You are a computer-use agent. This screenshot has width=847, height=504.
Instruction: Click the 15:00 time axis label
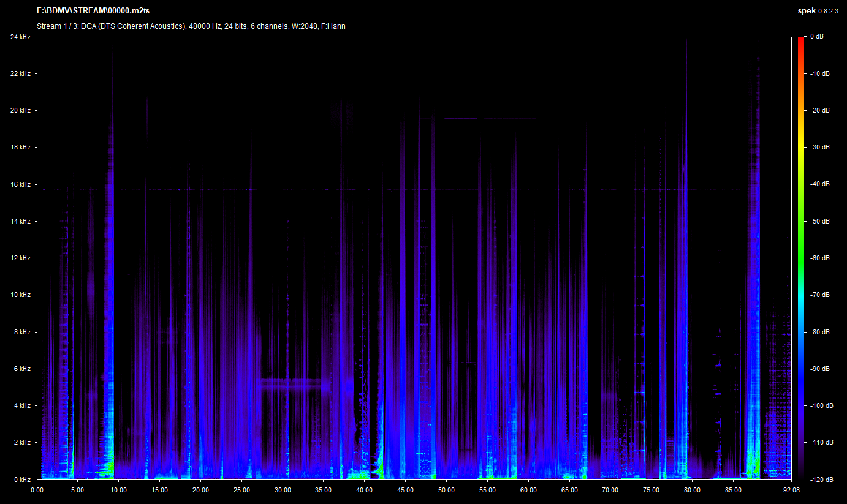(x=160, y=490)
